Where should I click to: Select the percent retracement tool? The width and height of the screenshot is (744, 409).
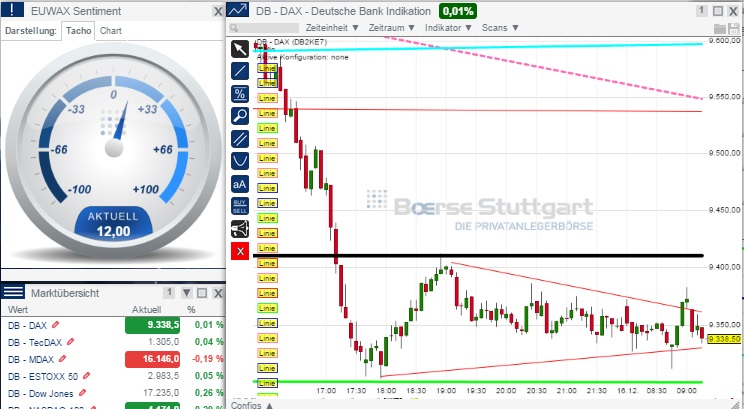pos(240,94)
